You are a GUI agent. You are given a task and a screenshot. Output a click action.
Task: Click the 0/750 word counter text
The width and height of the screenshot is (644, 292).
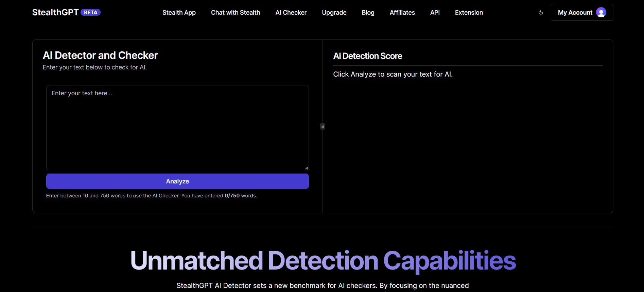click(232, 196)
